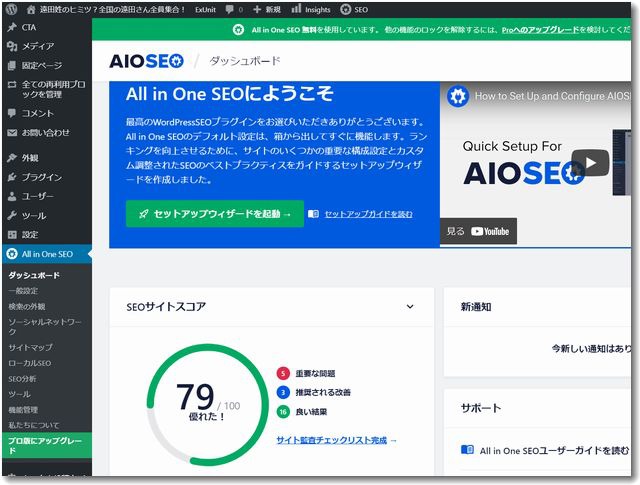Open プラグイン in the sidebar
Viewport: 640px width, 485px height.
tap(42, 177)
